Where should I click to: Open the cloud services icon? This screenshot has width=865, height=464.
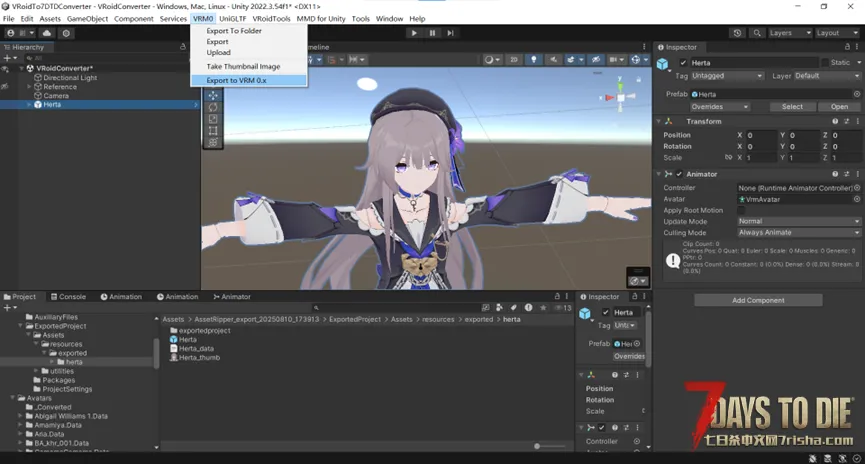47,33
